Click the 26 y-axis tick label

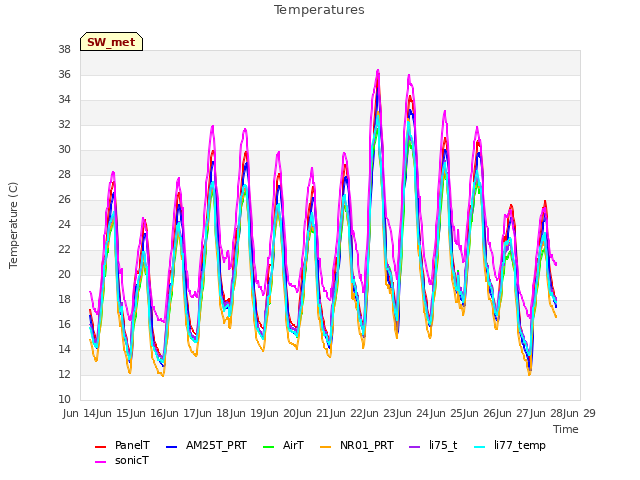(64, 199)
